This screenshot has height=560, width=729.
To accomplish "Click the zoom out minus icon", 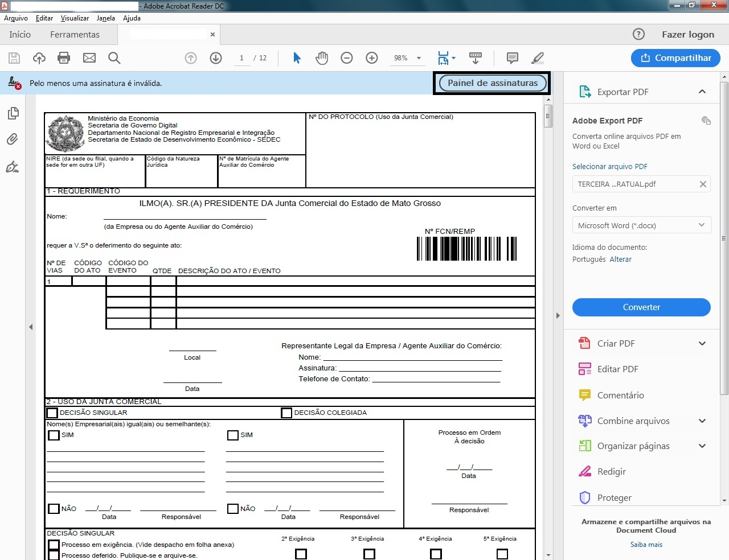I will point(347,58).
